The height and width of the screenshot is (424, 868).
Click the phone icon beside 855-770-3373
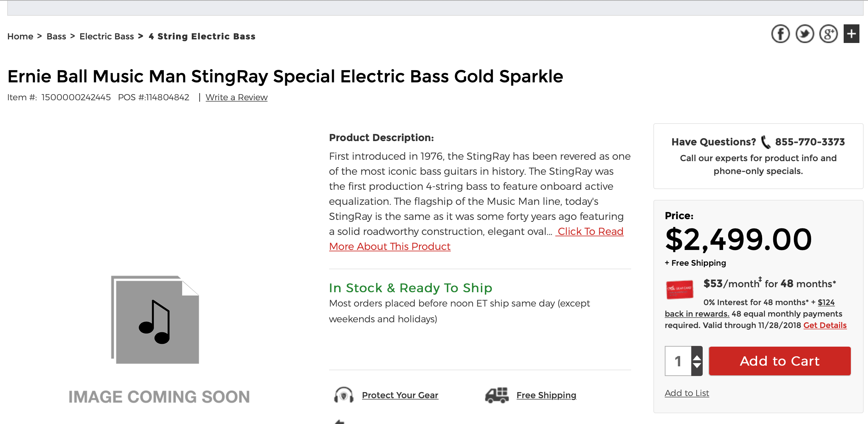point(765,142)
